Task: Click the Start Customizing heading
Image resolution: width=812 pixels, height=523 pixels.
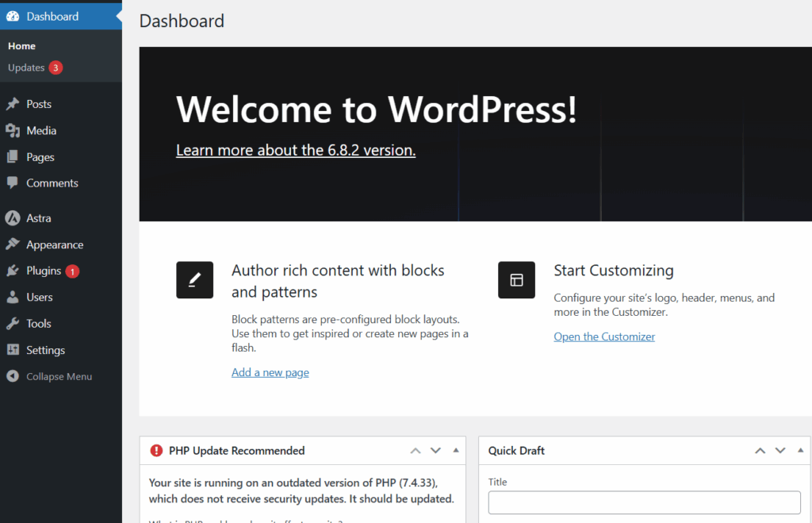Action: (x=614, y=270)
